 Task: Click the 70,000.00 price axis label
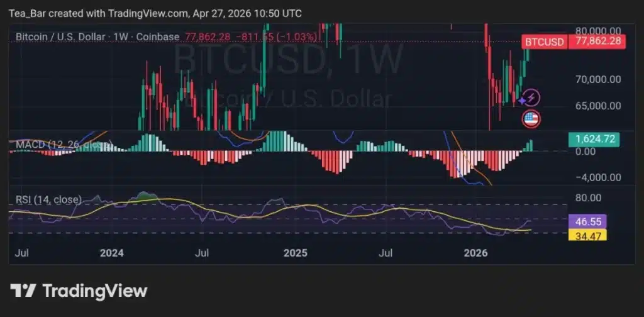[598, 79]
